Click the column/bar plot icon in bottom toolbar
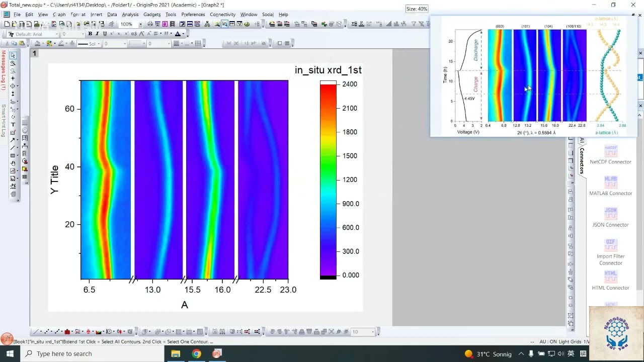Viewport: 644px width, 362px height. [68, 332]
